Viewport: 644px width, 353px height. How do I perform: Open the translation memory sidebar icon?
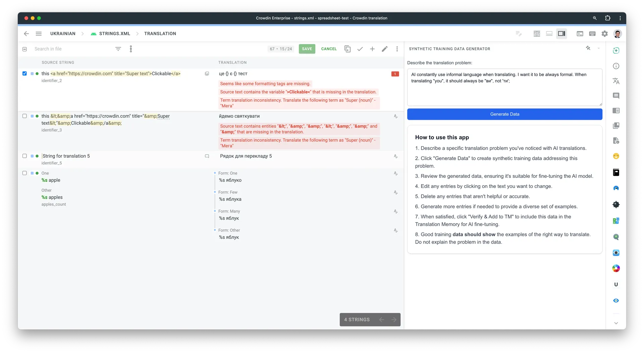(616, 126)
